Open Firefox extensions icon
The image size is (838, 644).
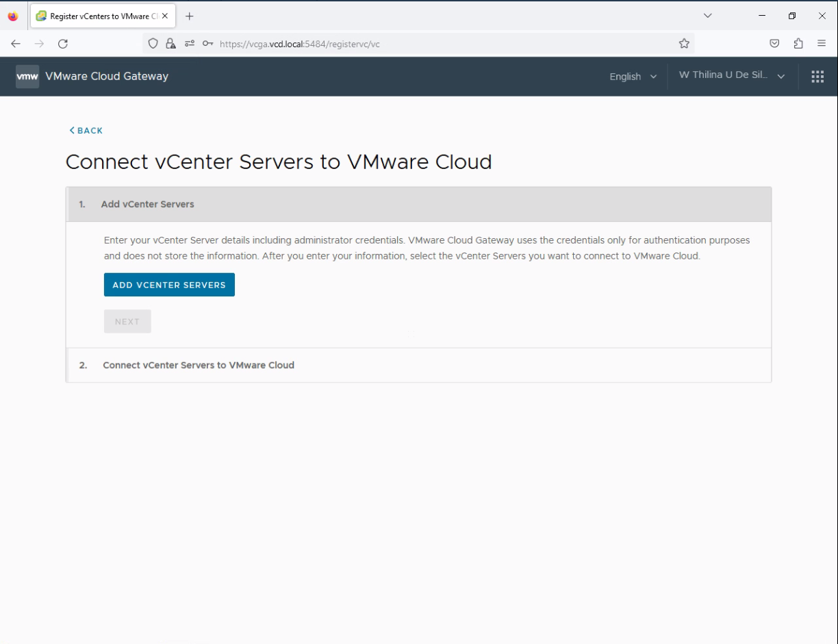pyautogui.click(x=798, y=44)
